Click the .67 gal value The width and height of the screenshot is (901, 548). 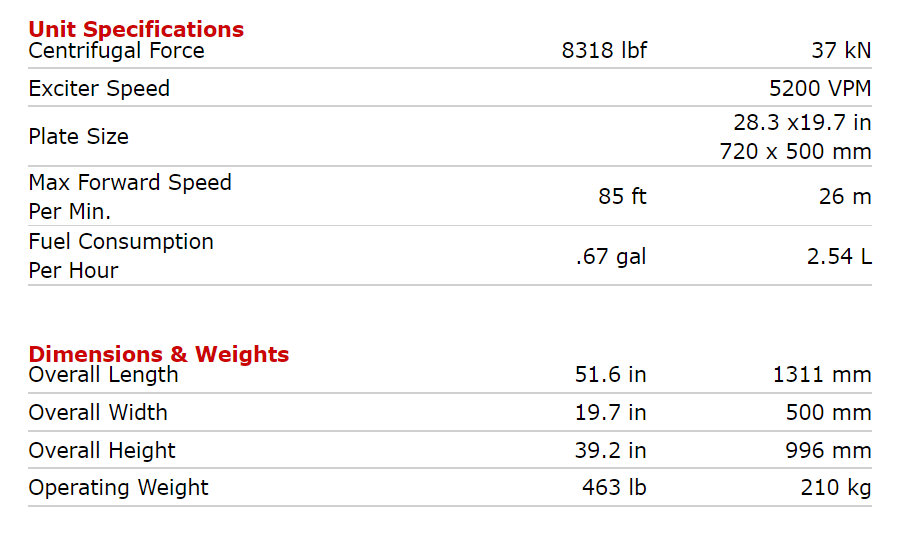click(611, 256)
